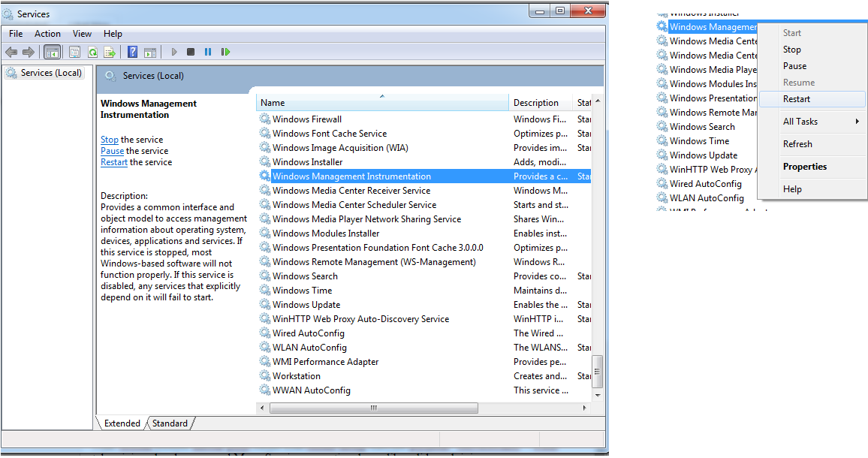Switch to the Standard tab
The width and height of the screenshot is (868, 458).
coord(170,423)
